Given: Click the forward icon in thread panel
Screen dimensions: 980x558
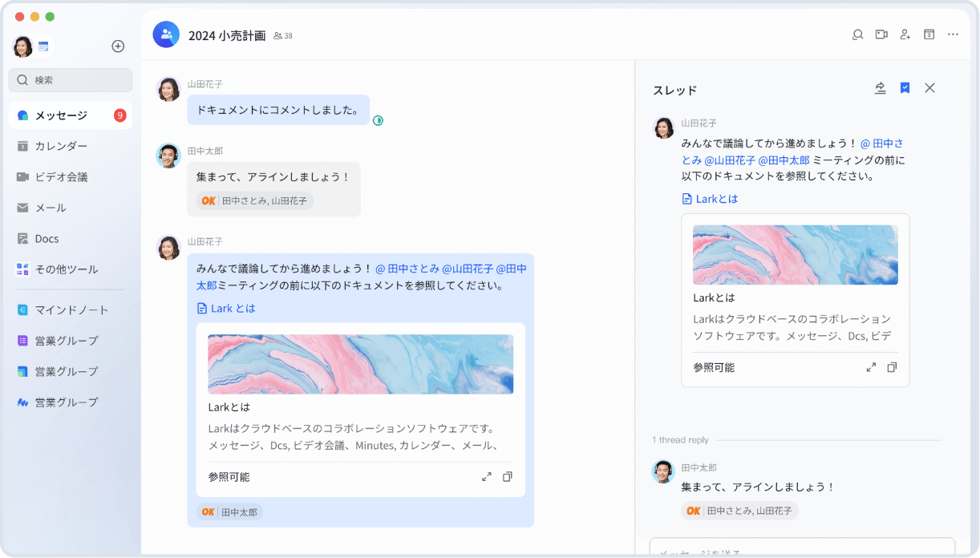Looking at the screenshot, I should point(880,88).
